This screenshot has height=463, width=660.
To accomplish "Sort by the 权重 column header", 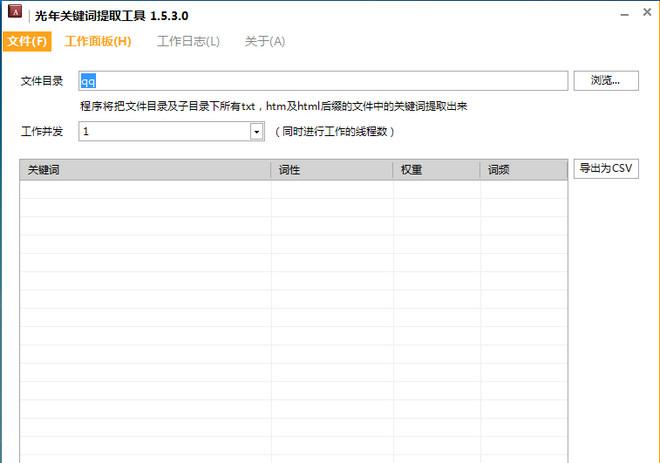I will 436,170.
